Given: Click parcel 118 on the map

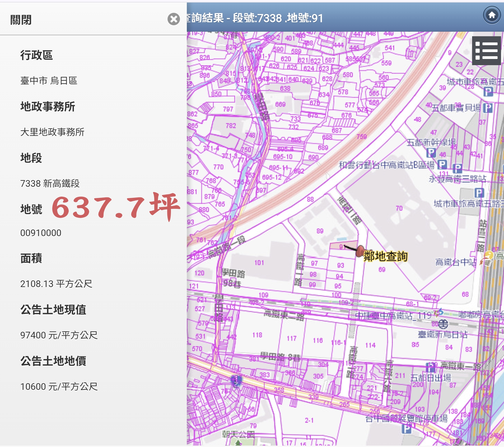Looking at the screenshot, I should (x=257, y=335).
